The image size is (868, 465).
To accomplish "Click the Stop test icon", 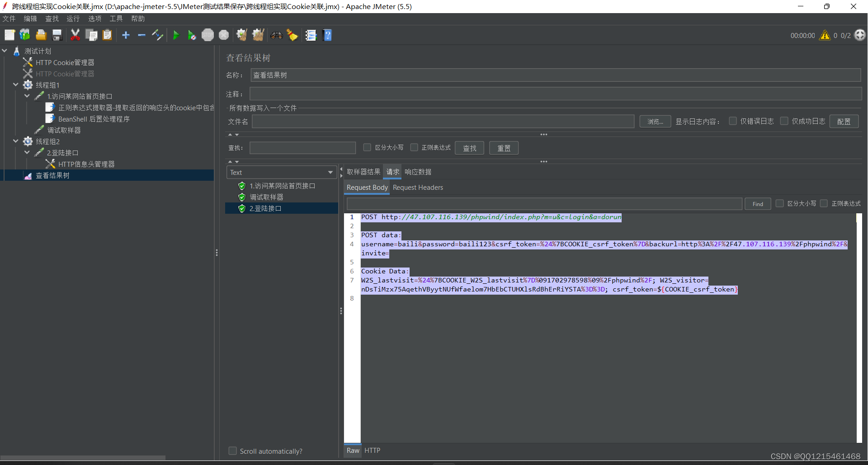I will pos(208,35).
